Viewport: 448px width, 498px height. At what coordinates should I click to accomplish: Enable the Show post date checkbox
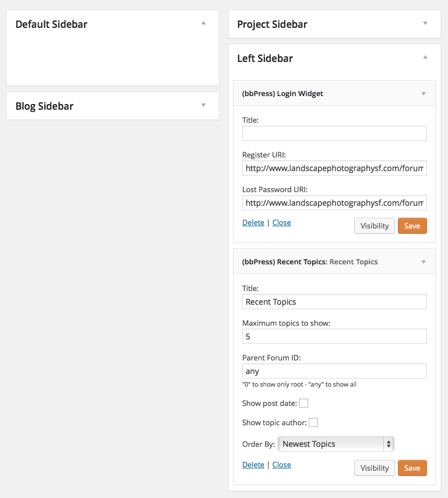[304, 403]
